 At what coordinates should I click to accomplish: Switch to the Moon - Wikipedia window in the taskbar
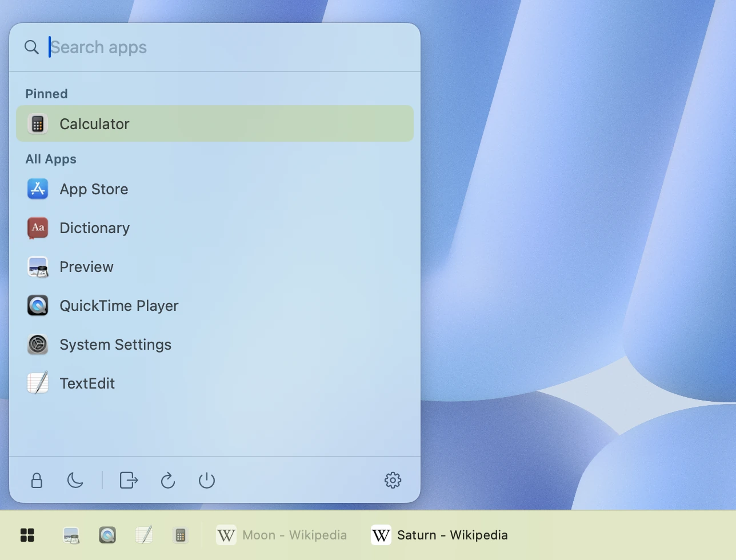pos(282,535)
